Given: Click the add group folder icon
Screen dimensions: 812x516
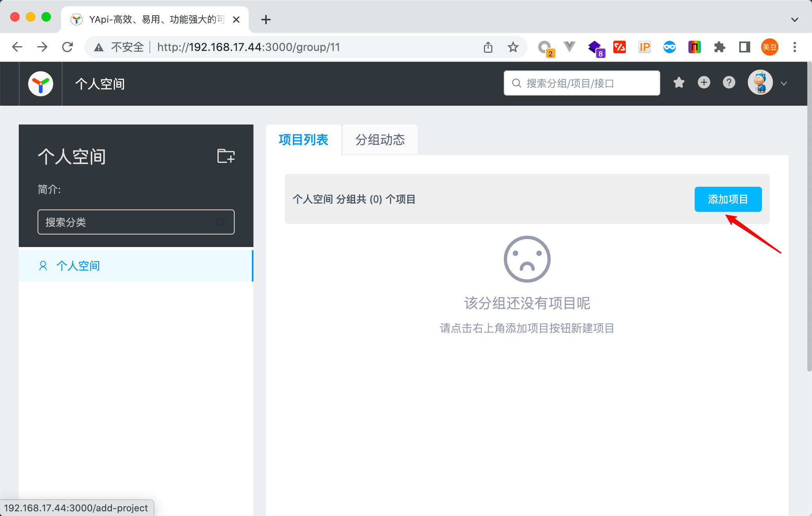Looking at the screenshot, I should click(x=226, y=156).
